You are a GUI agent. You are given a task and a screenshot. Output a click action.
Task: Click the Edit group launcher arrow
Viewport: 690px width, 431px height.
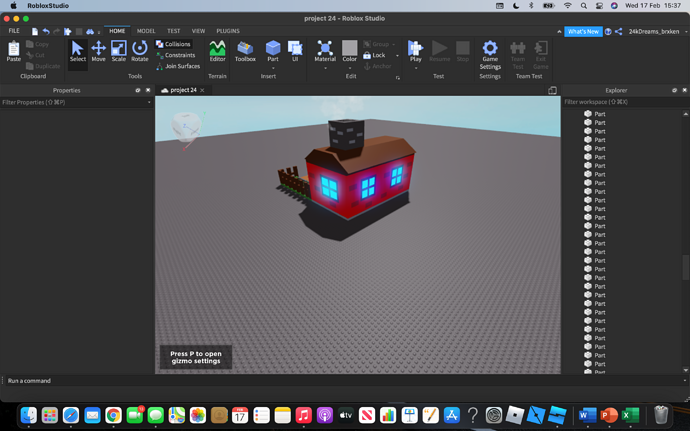pyautogui.click(x=397, y=78)
